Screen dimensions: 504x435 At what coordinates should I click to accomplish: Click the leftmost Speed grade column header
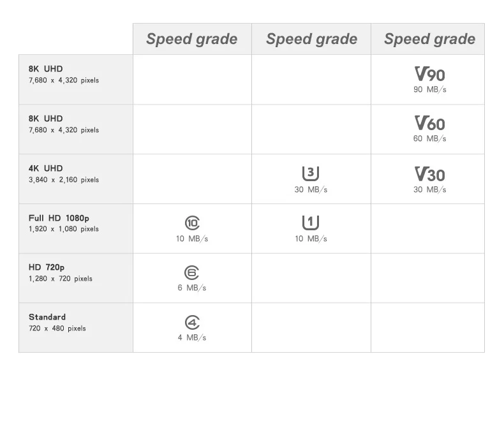click(x=191, y=39)
